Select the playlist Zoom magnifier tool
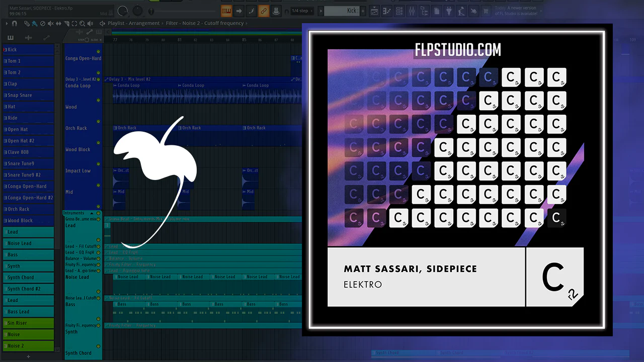This screenshot has width=644, height=362. point(83,23)
